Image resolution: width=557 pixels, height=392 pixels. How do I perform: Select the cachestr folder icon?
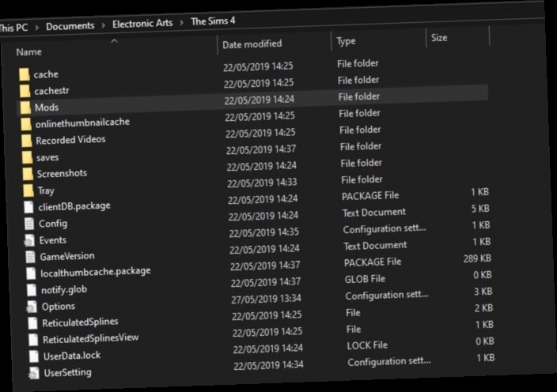click(x=25, y=91)
